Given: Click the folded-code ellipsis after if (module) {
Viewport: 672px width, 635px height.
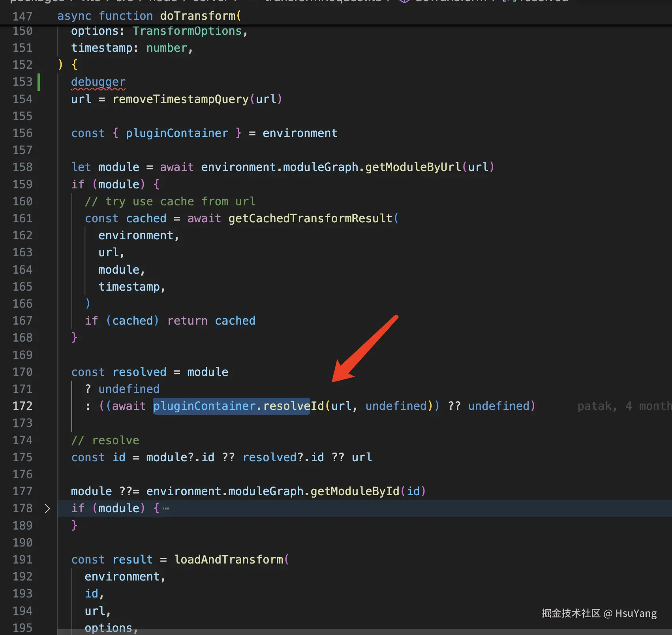Looking at the screenshot, I should pos(166,508).
